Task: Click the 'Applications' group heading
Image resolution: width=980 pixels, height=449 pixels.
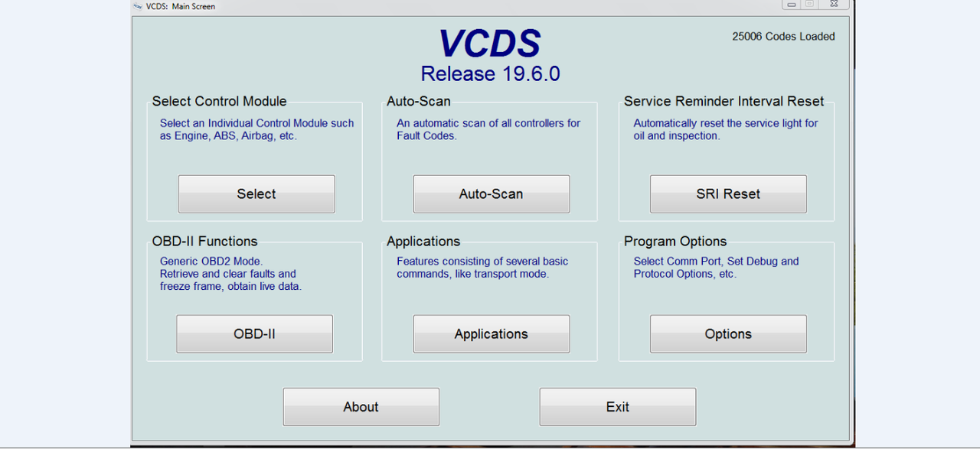Action: click(423, 241)
